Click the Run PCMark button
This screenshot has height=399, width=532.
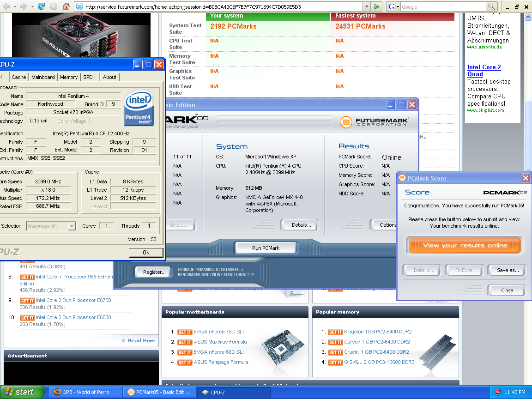click(266, 248)
